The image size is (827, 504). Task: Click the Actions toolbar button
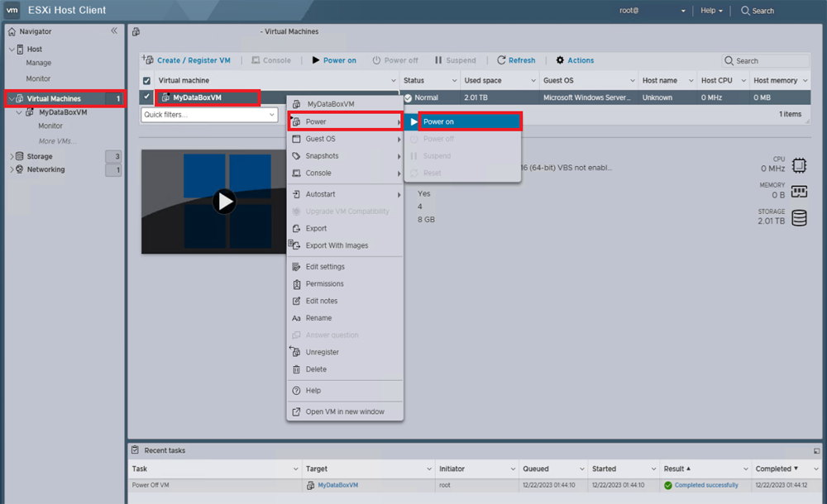click(x=575, y=60)
